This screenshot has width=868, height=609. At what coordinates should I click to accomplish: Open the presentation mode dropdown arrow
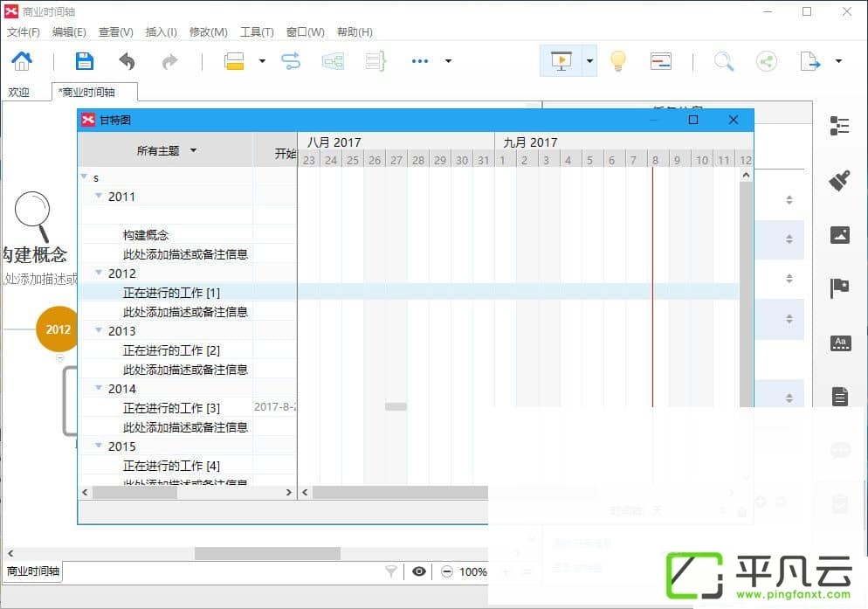pyautogui.click(x=589, y=61)
